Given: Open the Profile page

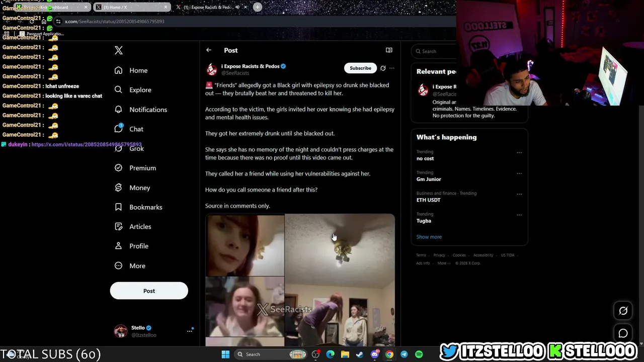Looking at the screenshot, I should pyautogui.click(x=131, y=246).
